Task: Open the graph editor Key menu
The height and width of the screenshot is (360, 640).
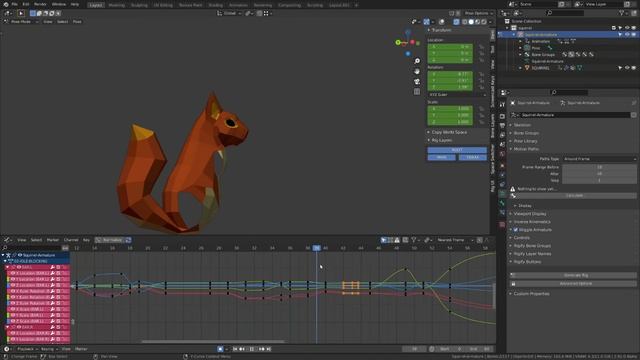Action: [86, 240]
